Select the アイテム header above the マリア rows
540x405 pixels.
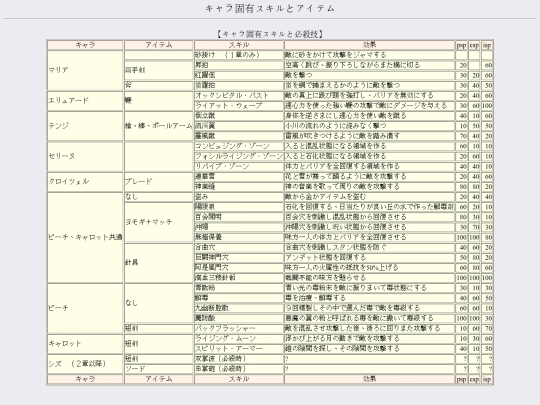tap(159, 45)
